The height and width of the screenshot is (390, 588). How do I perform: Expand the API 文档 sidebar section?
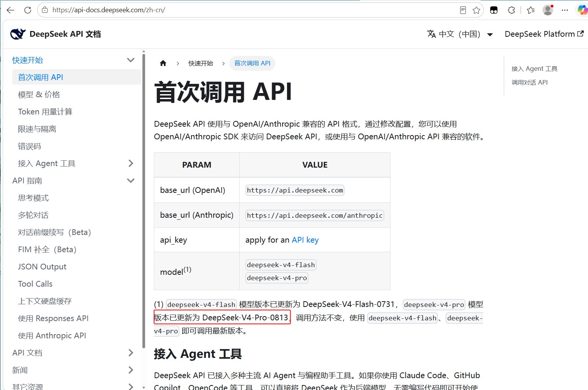pyautogui.click(x=131, y=353)
